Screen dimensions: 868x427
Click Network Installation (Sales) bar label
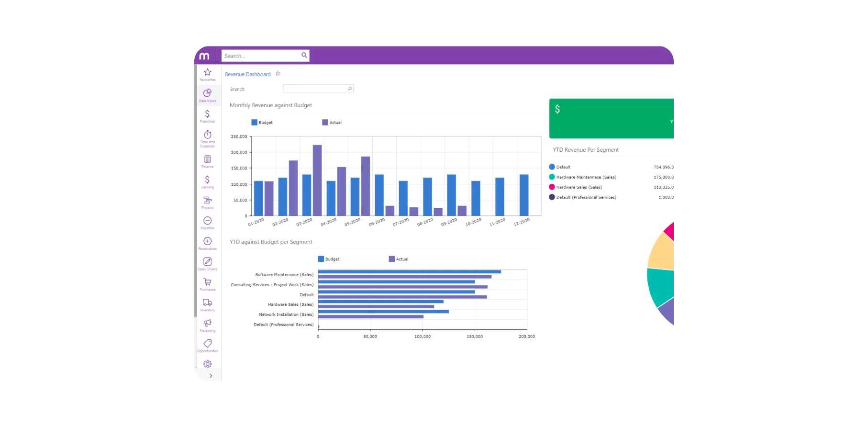point(286,315)
